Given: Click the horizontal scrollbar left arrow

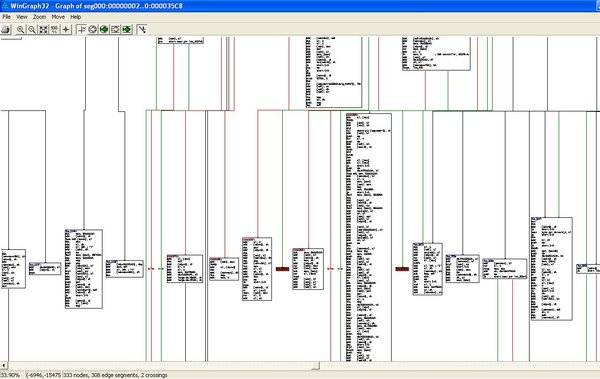Looking at the screenshot, I should pos(4,366).
